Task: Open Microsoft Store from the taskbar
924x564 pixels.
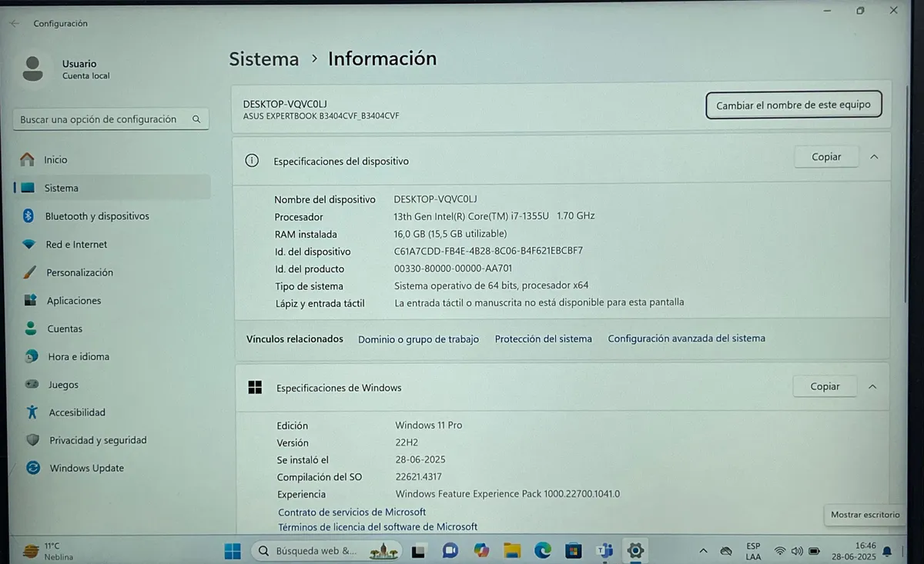Action: coord(574,551)
